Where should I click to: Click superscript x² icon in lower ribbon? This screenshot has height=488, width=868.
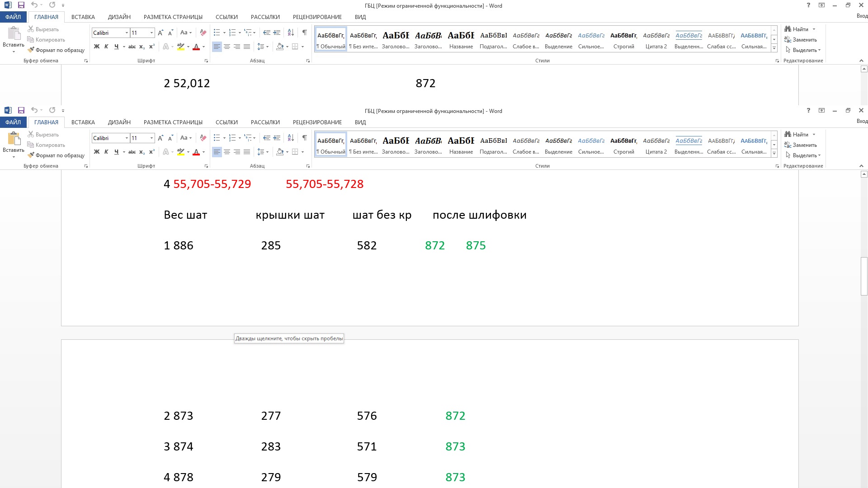(152, 152)
